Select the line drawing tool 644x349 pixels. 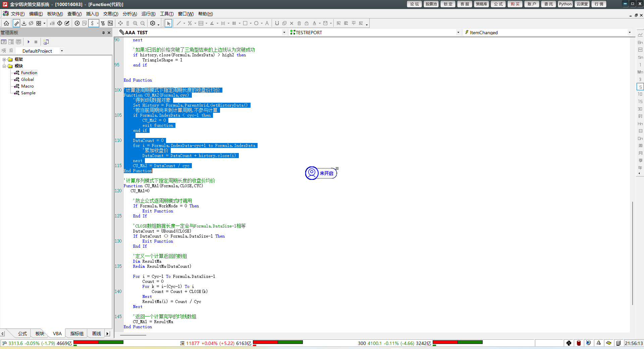pos(179,23)
